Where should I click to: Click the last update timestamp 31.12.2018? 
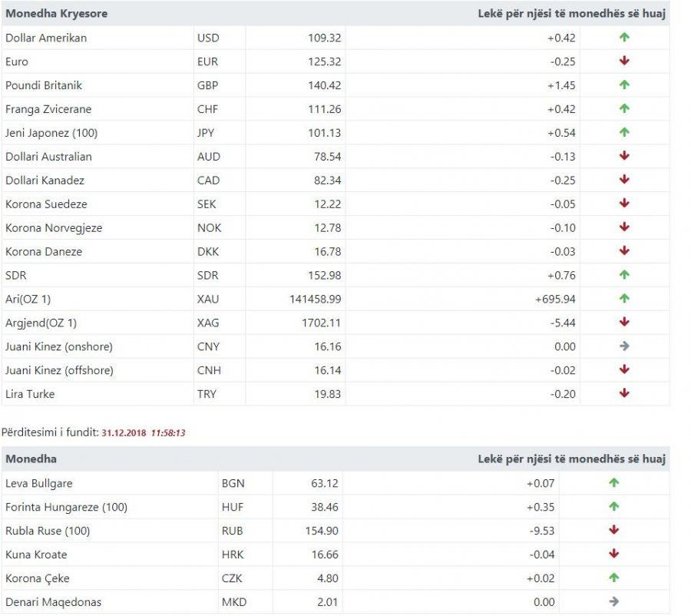pos(124,433)
